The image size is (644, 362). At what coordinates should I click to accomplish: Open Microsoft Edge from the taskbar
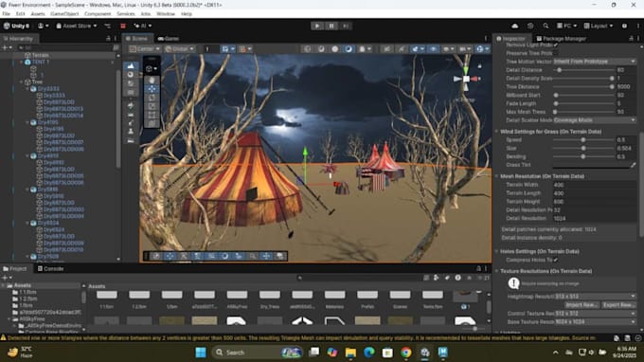click(368, 353)
